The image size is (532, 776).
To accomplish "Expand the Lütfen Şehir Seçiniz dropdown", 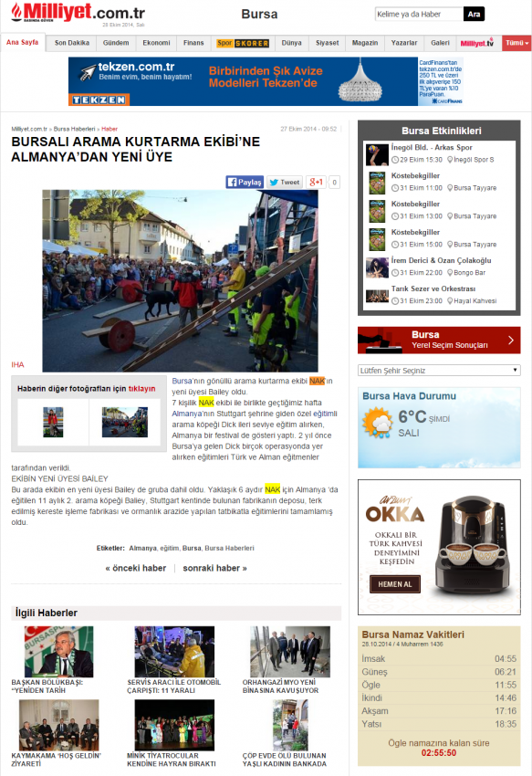I will (x=439, y=370).
